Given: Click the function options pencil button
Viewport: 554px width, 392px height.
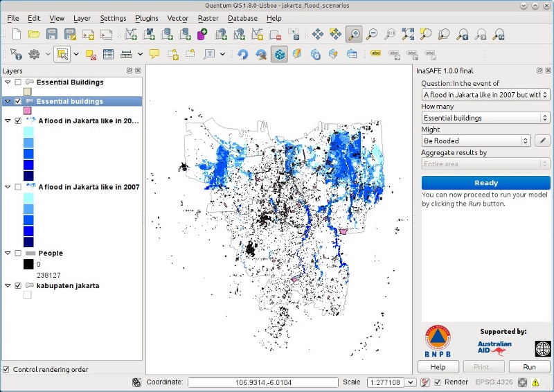Looking at the screenshot, I should pyautogui.click(x=542, y=141).
